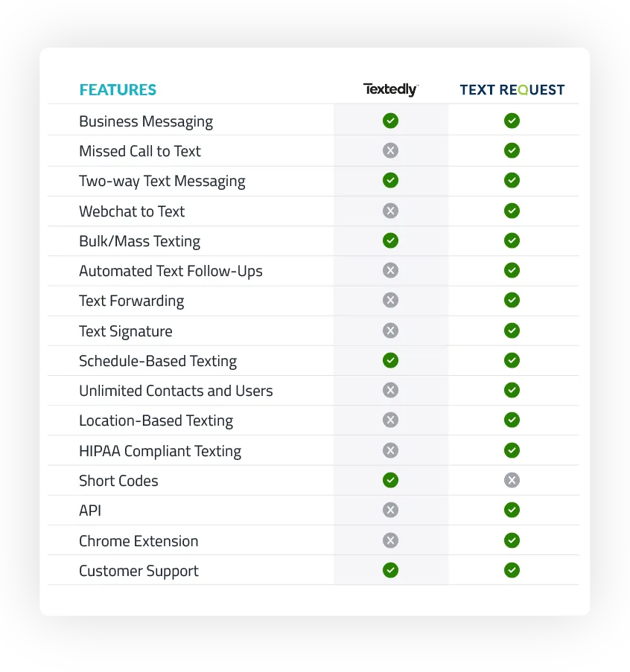Click the Unlimited Contacts and Users label
630x672 pixels.
click(176, 391)
